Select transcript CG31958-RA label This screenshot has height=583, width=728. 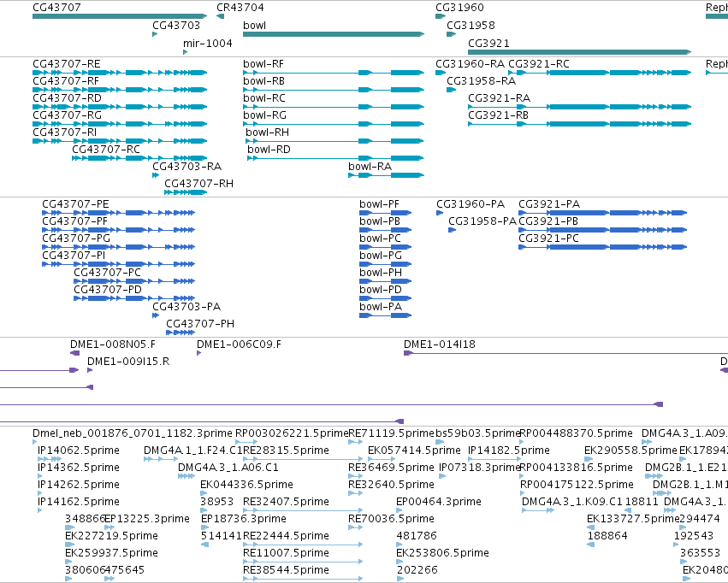click(x=481, y=81)
